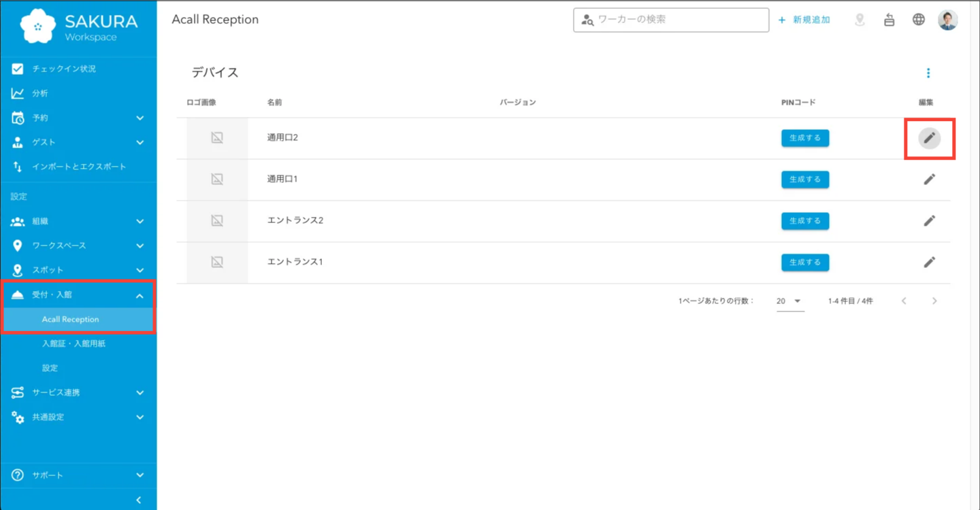Click the 共通設定 gears icon
The height and width of the screenshot is (510, 980).
18,418
